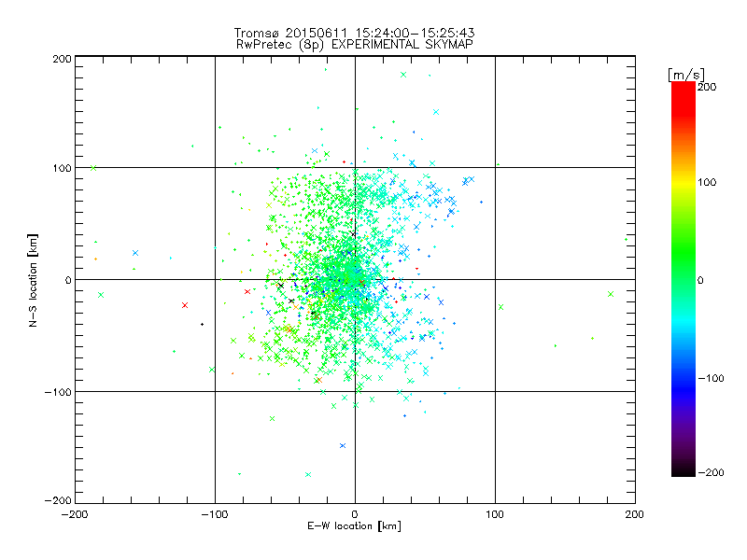This screenshot has width=747, height=560.
Task: Click the green X marker near -180 km E-W, -15 km N-S
Action: pyautogui.click(x=101, y=295)
